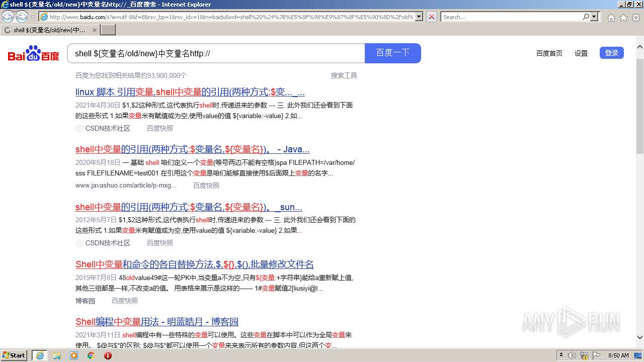The height and width of the screenshot is (362, 644).
Task: Click the Baidu search query field
Action: pyautogui.click(x=216, y=53)
